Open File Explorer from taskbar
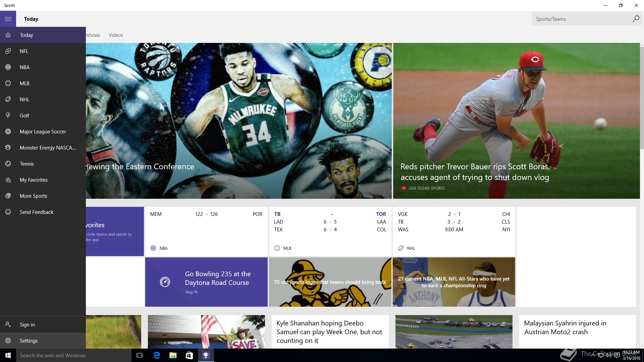This screenshot has height=362, width=644. (x=173, y=355)
